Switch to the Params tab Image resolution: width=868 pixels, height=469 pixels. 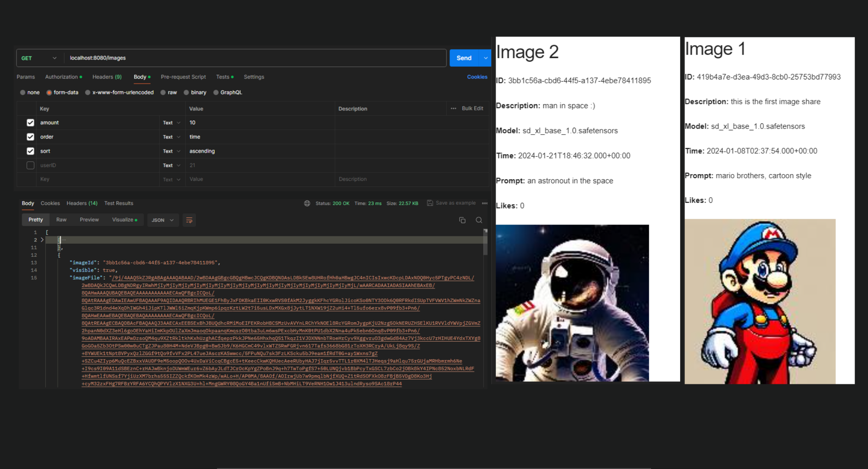coord(26,77)
